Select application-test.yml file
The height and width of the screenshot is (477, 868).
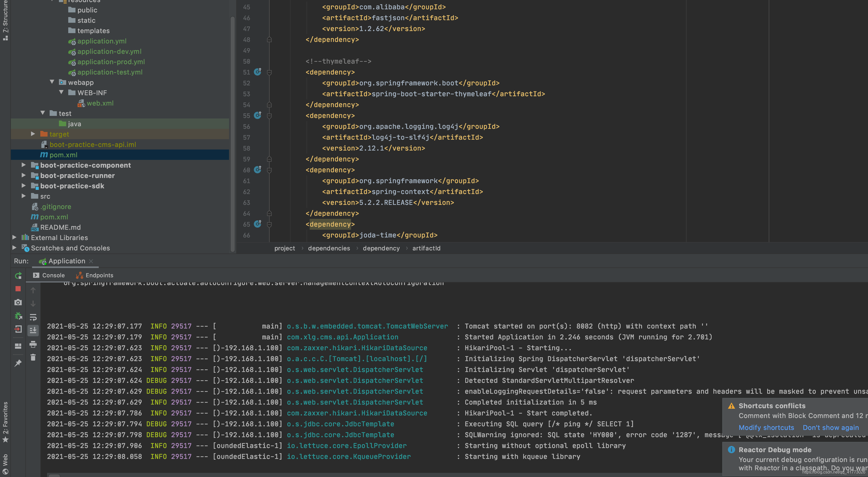pos(110,72)
